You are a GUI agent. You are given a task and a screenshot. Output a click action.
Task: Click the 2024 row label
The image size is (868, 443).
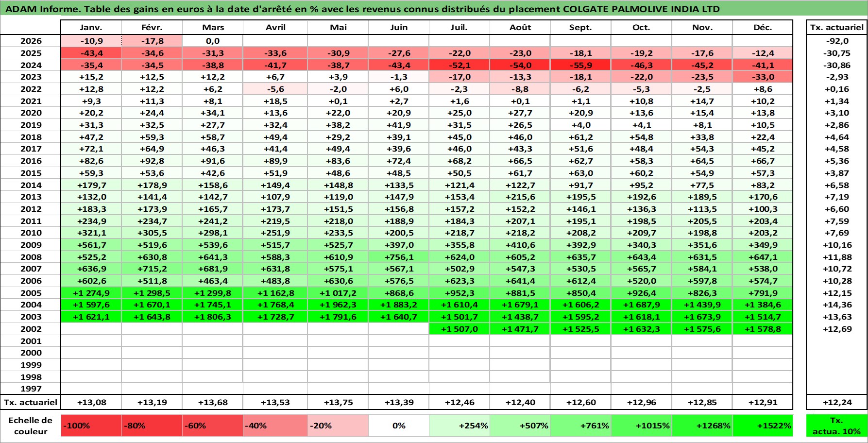(x=31, y=65)
